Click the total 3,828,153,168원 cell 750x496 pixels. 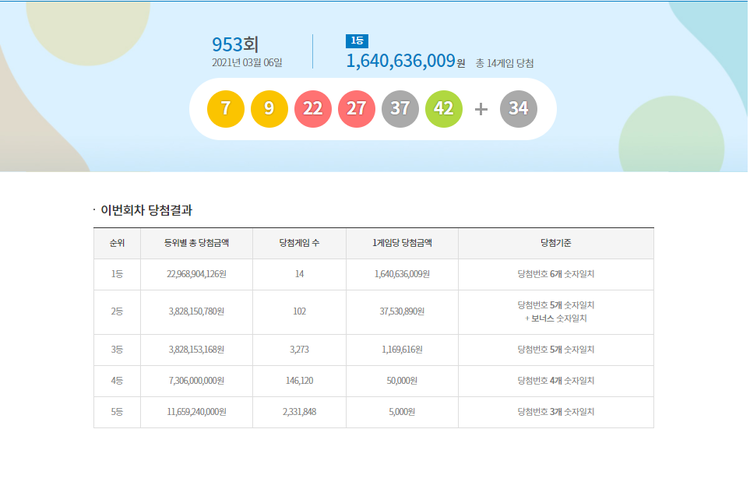pos(197,350)
